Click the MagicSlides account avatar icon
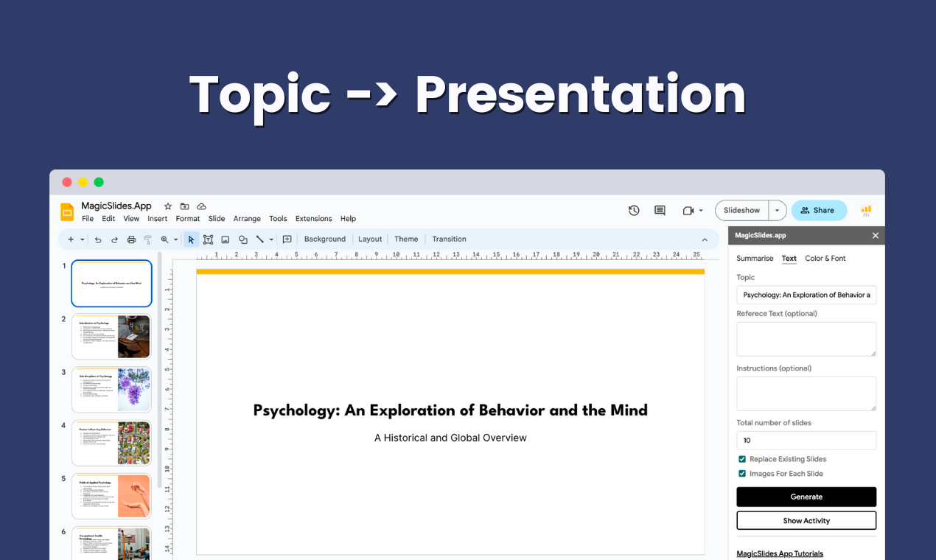This screenshot has width=936, height=560. [x=866, y=211]
